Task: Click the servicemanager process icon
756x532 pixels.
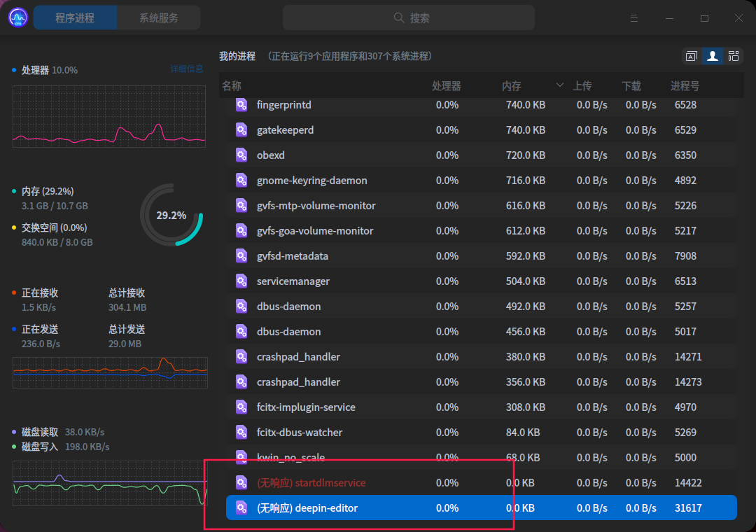Action: click(241, 281)
